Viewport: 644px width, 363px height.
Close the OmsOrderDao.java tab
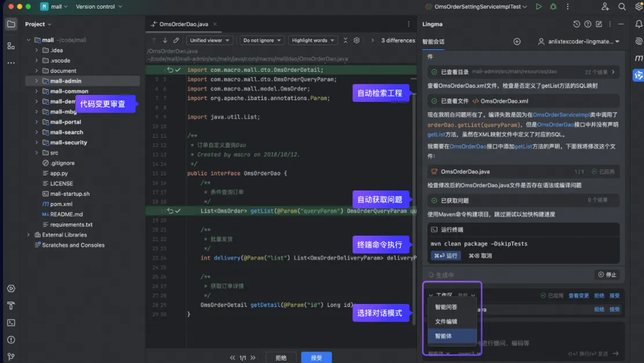[x=215, y=24]
